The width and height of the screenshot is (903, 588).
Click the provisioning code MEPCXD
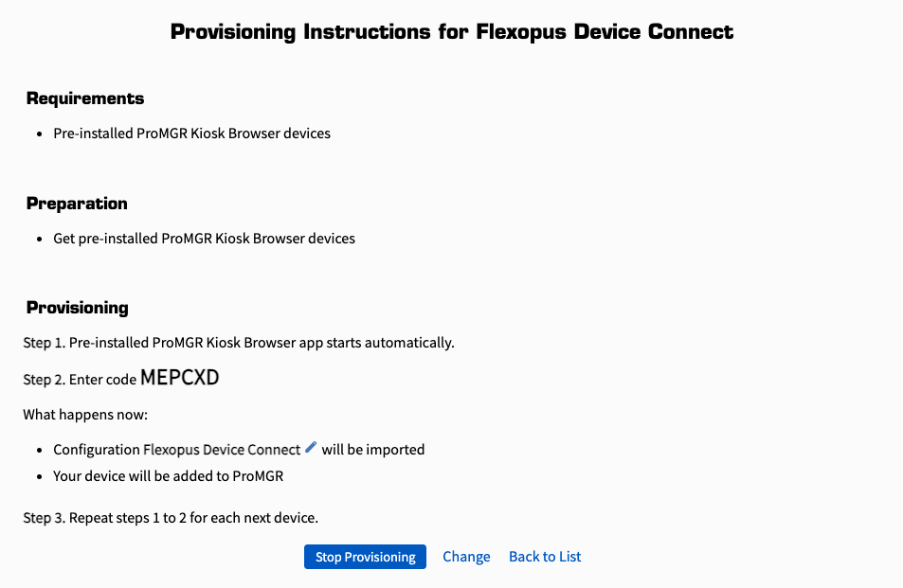coord(180,378)
